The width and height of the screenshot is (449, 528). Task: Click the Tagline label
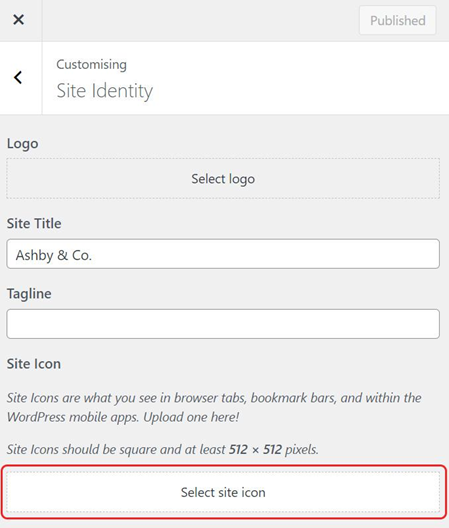tap(29, 294)
